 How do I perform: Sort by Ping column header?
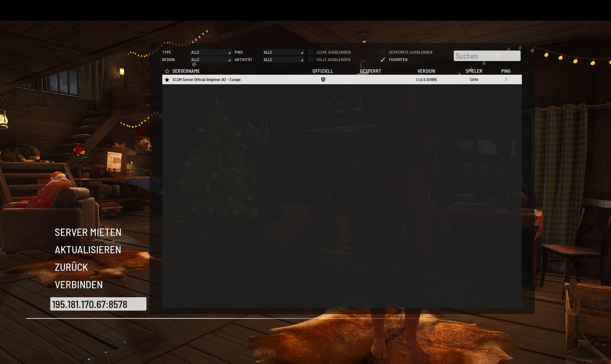point(506,71)
